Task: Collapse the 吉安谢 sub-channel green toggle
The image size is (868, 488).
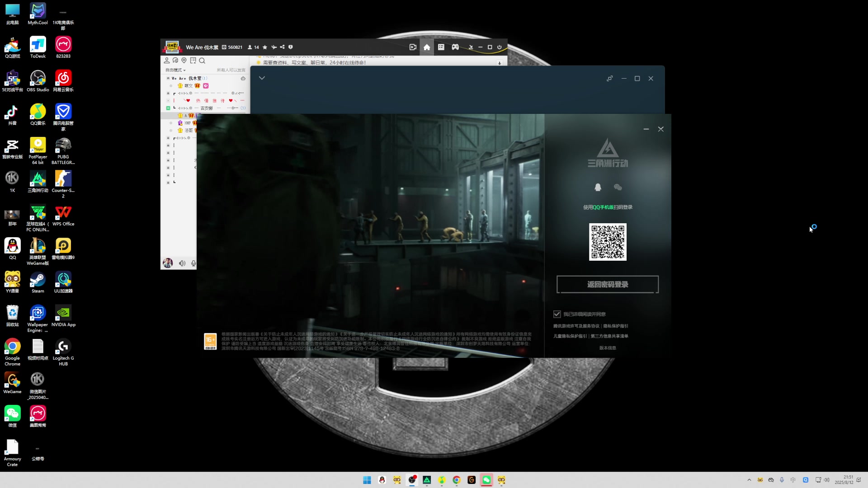Action: (x=168, y=108)
